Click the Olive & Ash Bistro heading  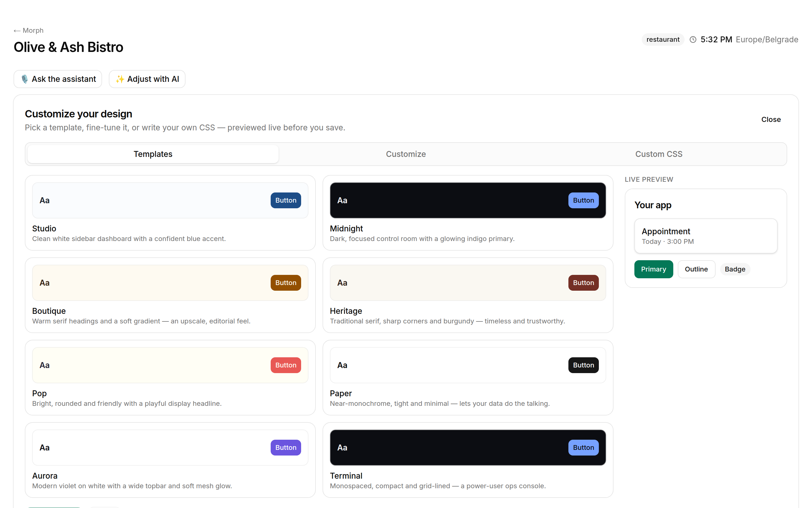[x=69, y=47]
